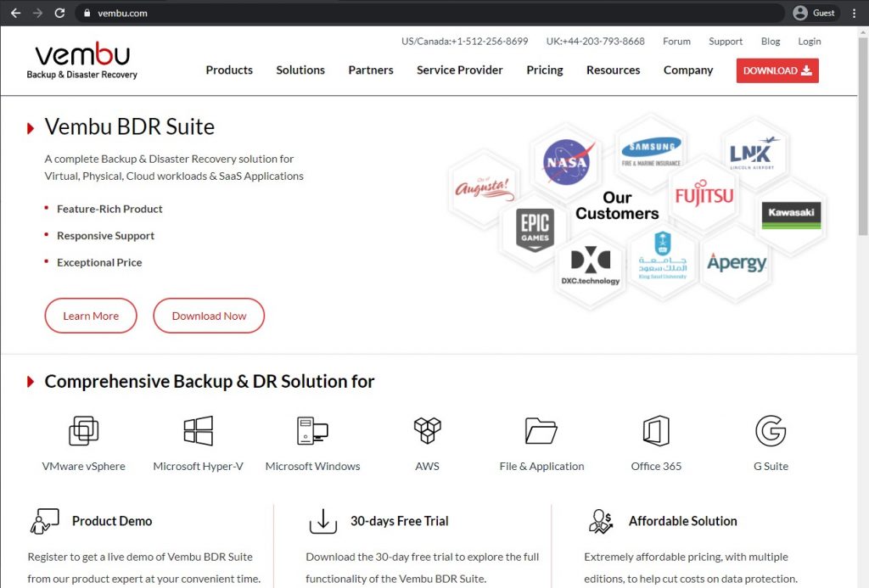Reload the page with the refresh icon
The image size is (869, 588).
[x=60, y=13]
